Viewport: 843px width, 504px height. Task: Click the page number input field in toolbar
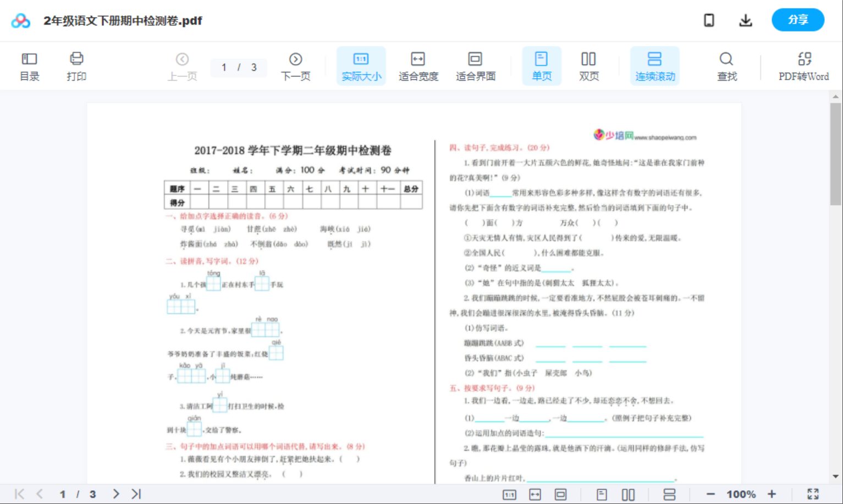(x=239, y=68)
